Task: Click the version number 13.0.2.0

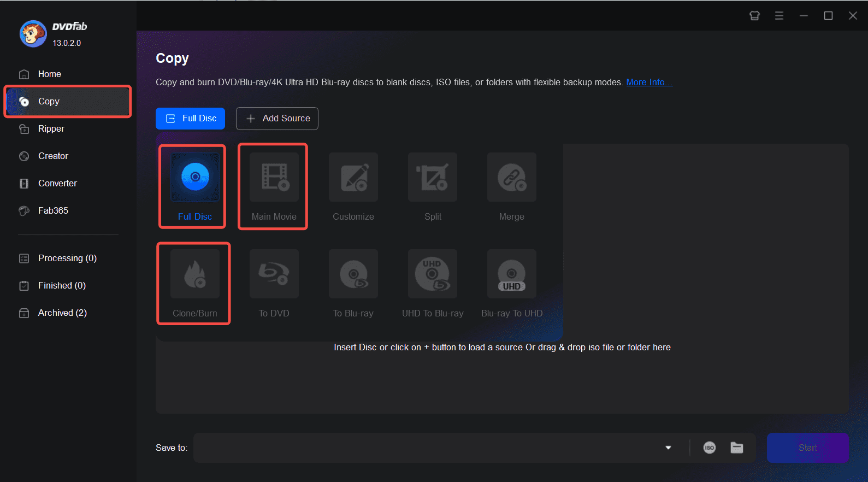Action: 67,43
